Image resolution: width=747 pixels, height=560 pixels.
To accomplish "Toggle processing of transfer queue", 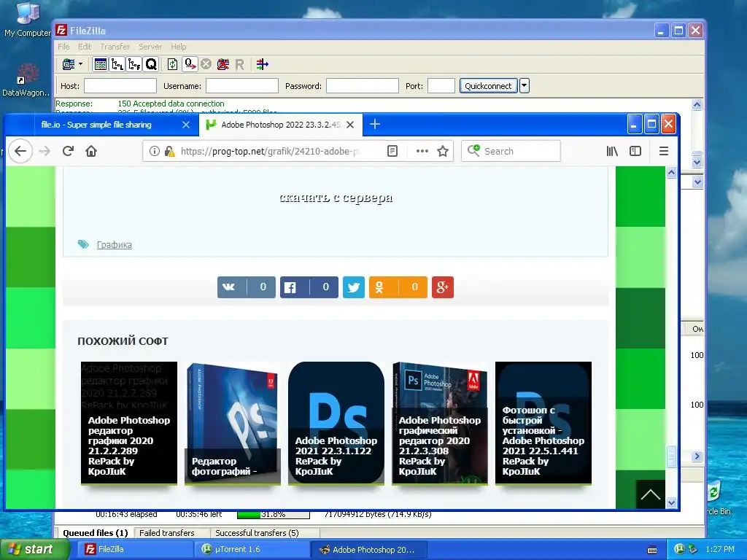I will tap(190, 64).
